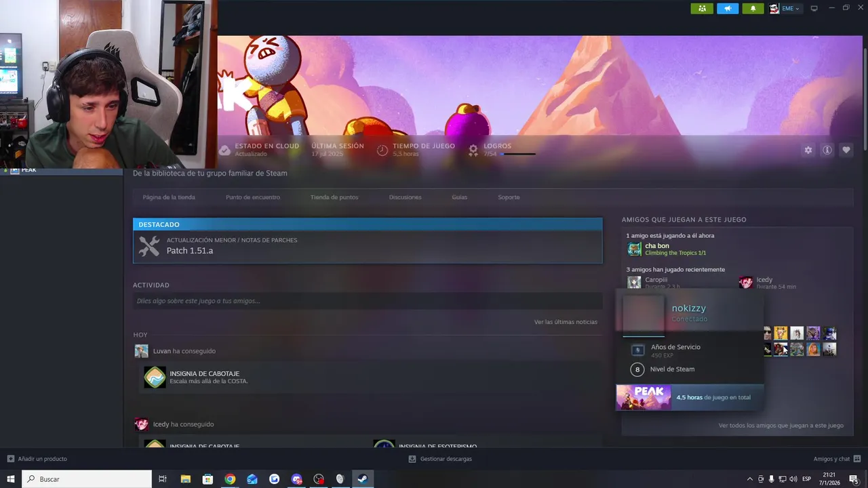Image resolution: width=868 pixels, height=488 pixels.
Task: Open File Explorer from taskbar
Action: [x=185, y=479]
